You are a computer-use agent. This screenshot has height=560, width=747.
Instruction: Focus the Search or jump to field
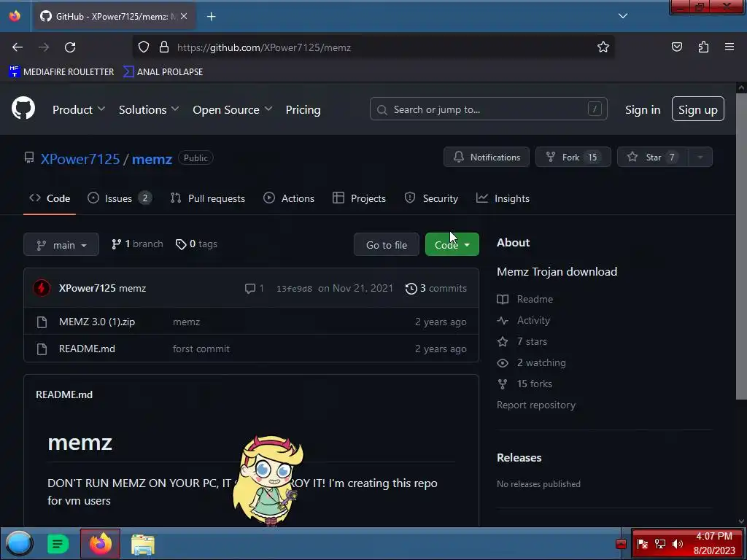click(488, 109)
